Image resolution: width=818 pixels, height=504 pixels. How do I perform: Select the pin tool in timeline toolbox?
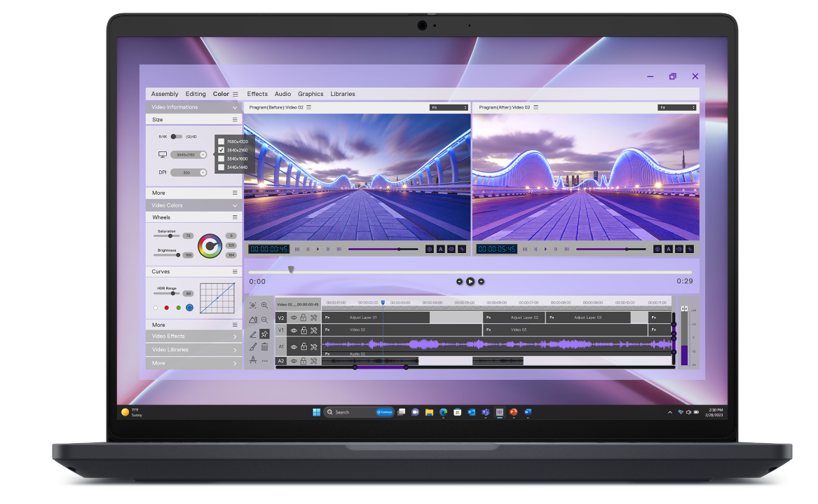[x=264, y=334]
